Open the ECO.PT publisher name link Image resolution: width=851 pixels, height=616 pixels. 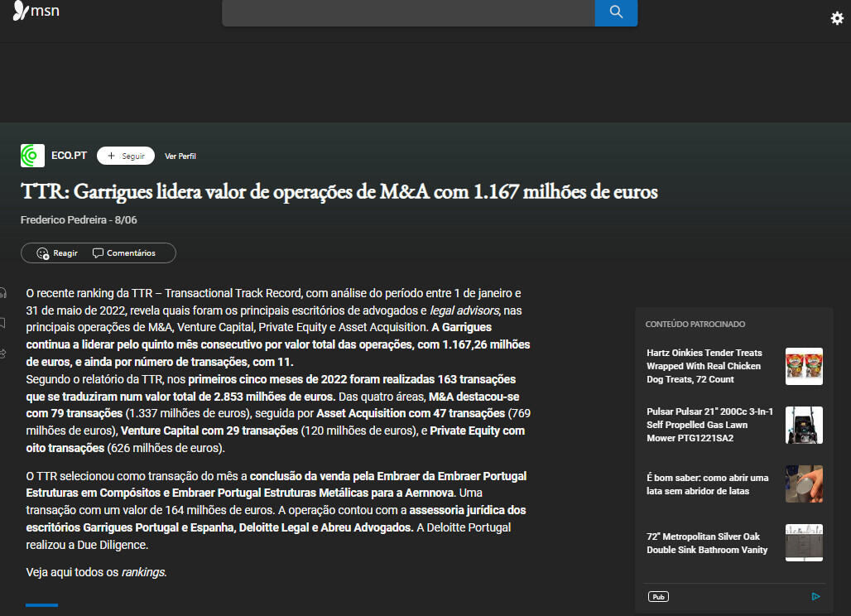pos(69,156)
